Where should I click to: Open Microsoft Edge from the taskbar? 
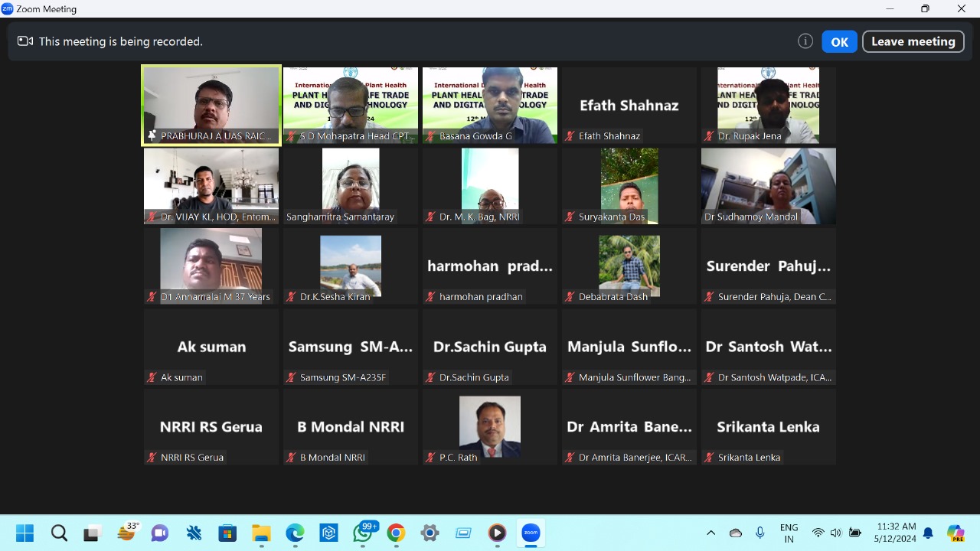coord(295,533)
